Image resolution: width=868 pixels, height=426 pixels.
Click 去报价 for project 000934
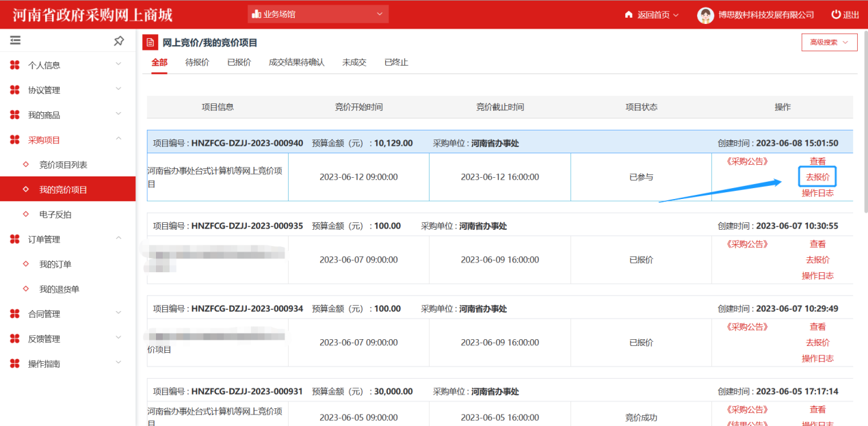817,343
